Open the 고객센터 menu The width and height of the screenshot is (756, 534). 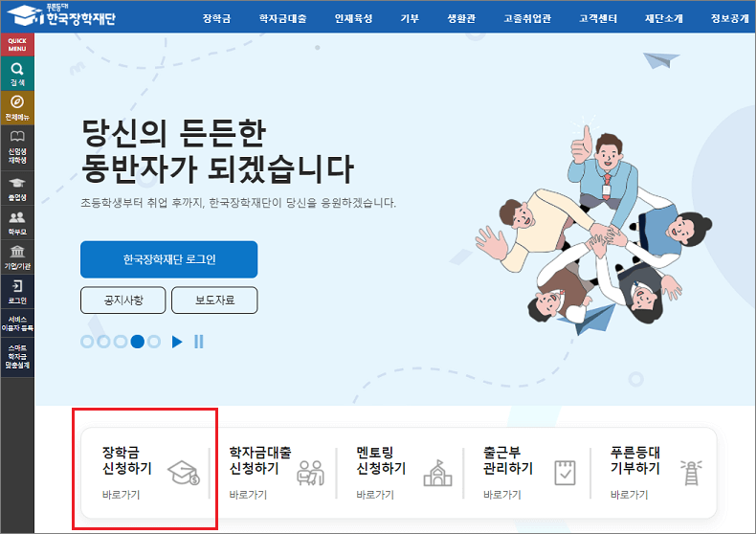click(598, 18)
